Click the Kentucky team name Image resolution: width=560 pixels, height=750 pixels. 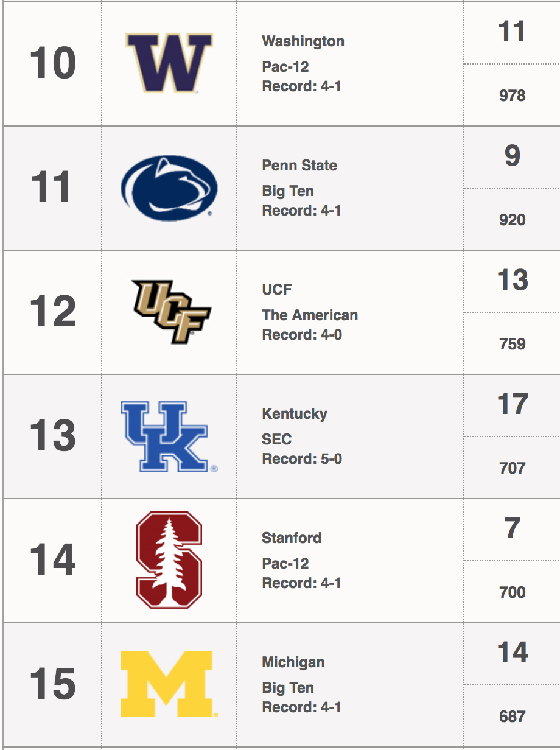pyautogui.click(x=295, y=414)
